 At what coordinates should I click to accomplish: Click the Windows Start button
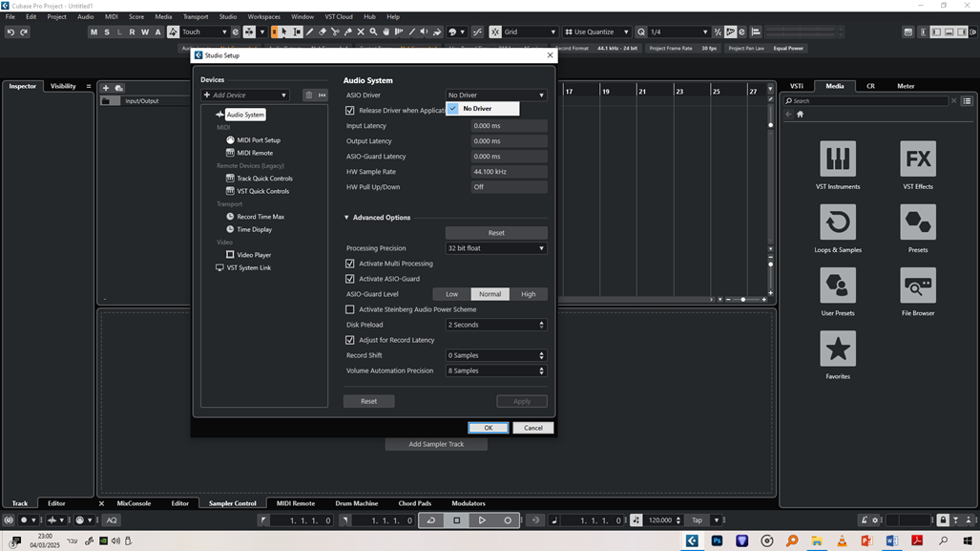(968, 541)
